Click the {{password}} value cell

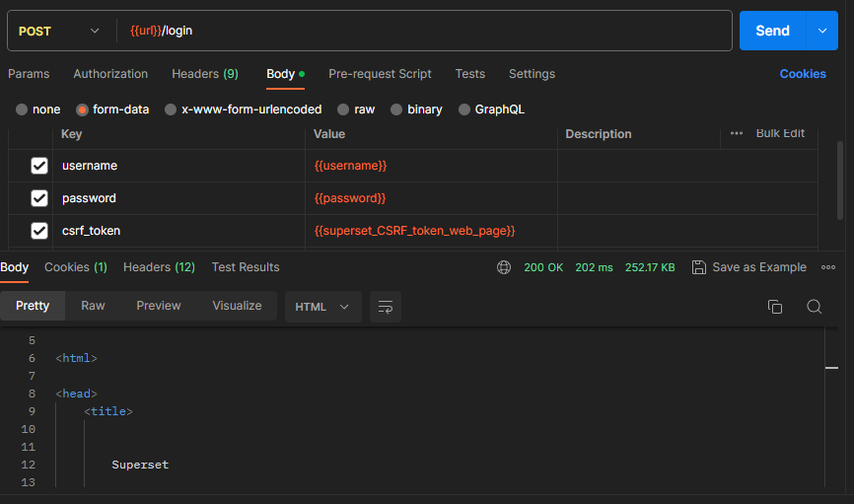431,198
